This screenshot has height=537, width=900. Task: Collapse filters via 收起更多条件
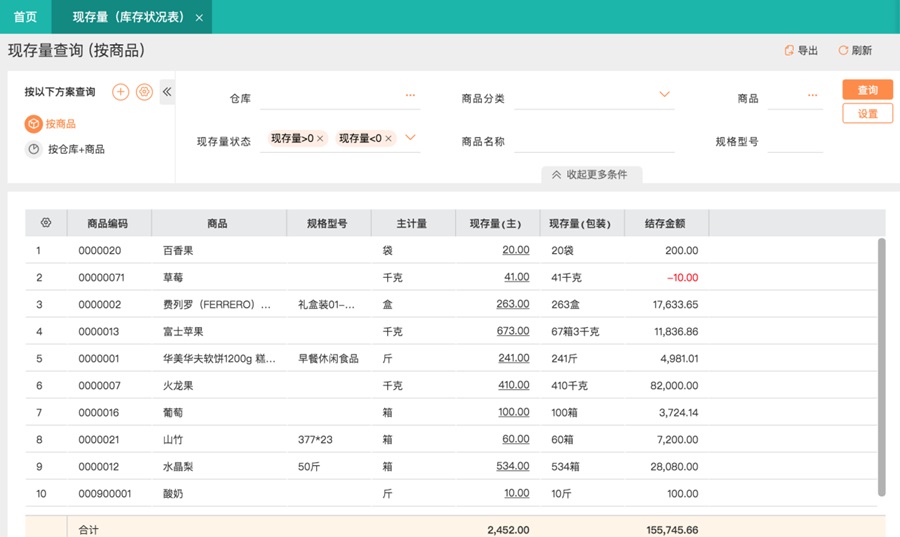tap(590, 174)
